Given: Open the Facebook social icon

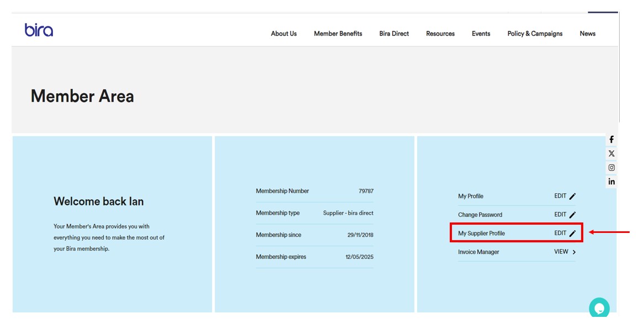Looking at the screenshot, I should [x=611, y=140].
